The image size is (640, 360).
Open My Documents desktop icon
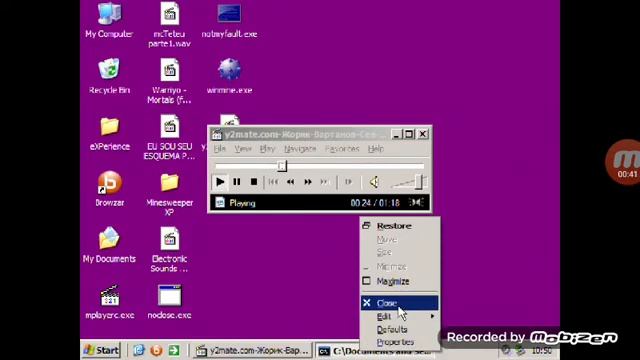[x=109, y=245]
